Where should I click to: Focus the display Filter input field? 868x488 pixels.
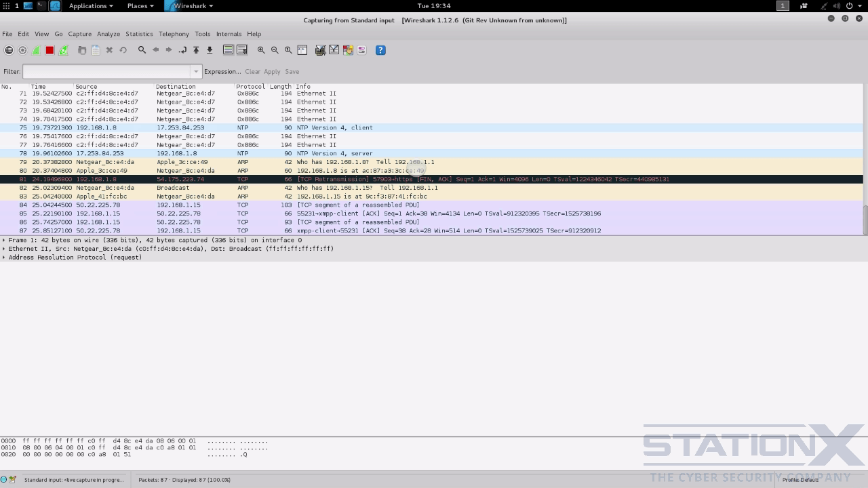[x=108, y=72]
